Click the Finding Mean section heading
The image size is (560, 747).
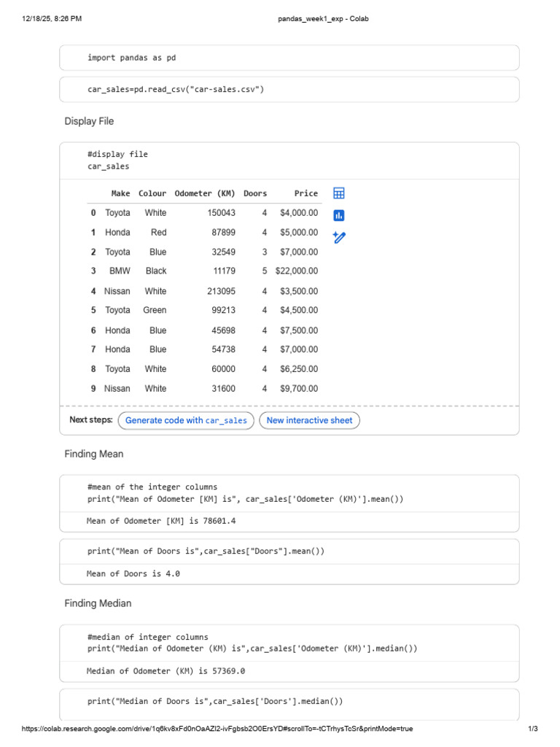coord(94,454)
